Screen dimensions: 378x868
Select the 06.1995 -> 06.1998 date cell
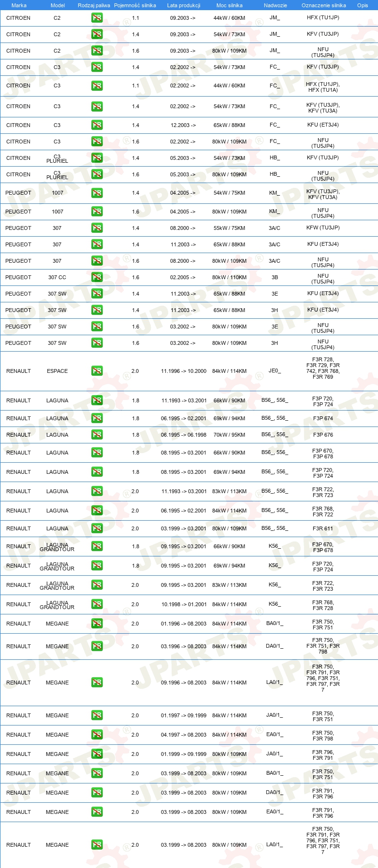[x=184, y=435]
